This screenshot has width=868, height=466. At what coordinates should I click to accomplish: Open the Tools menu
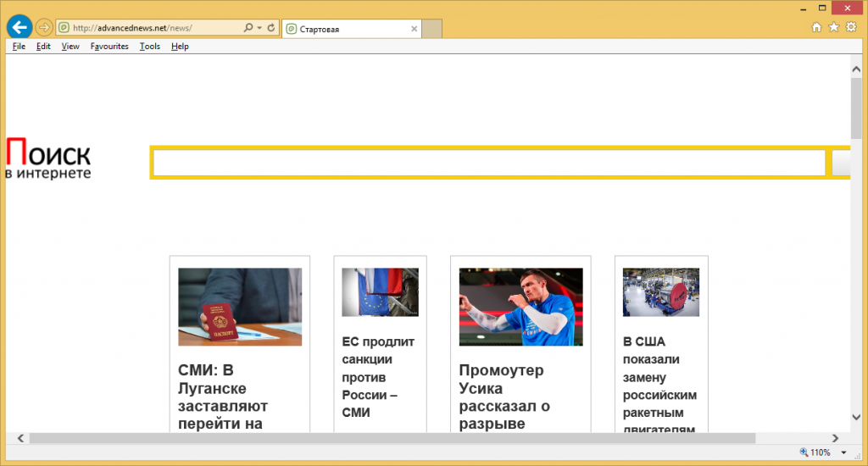[x=150, y=47]
